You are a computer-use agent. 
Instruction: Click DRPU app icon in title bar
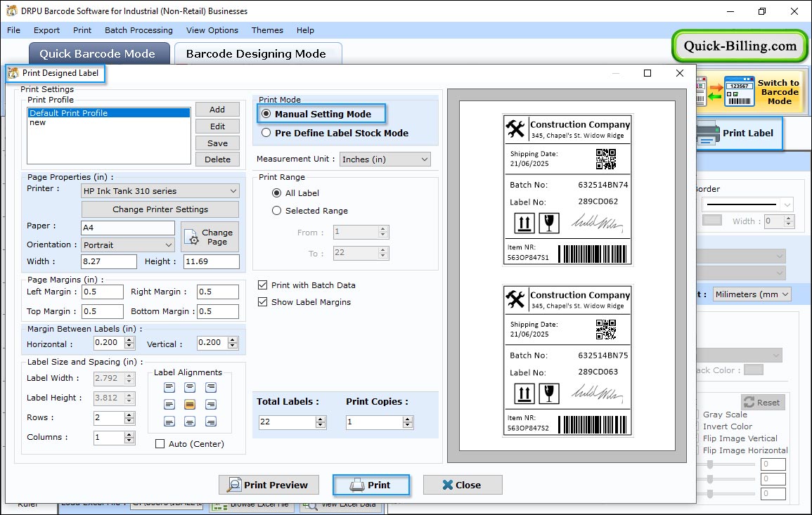[x=11, y=11]
